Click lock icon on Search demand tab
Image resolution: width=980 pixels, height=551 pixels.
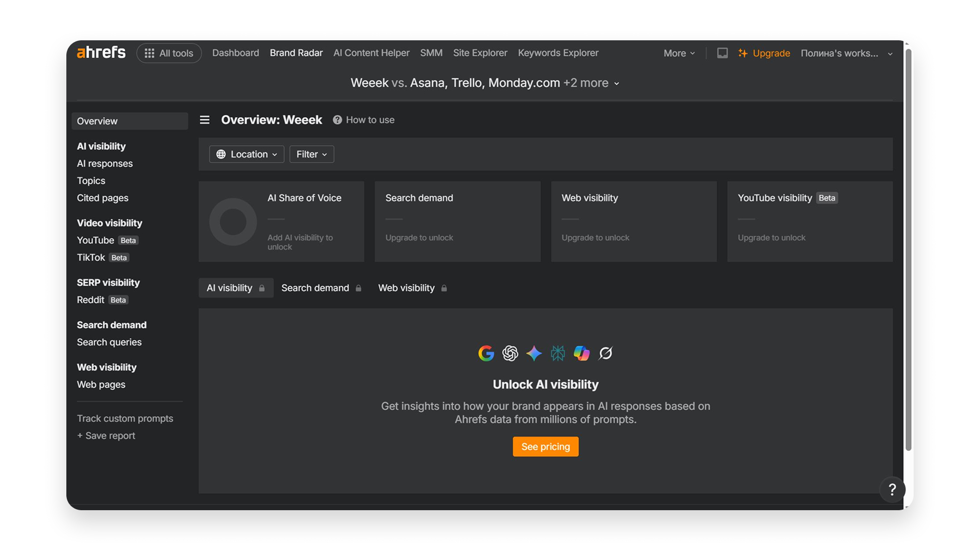click(358, 288)
